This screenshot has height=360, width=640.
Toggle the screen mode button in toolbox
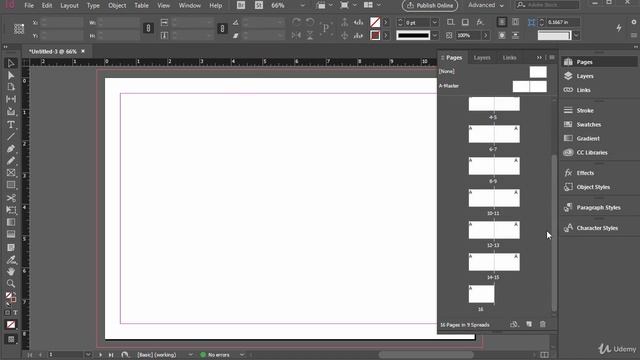pos(11,340)
